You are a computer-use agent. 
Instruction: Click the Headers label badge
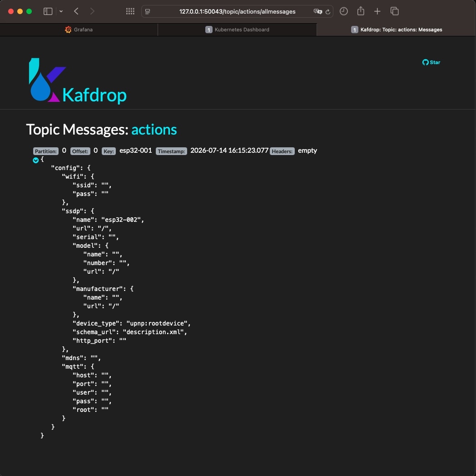pyautogui.click(x=282, y=151)
